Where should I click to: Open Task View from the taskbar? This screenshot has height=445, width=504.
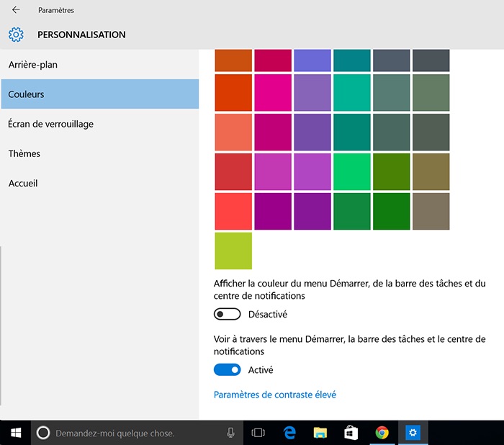coord(258,433)
